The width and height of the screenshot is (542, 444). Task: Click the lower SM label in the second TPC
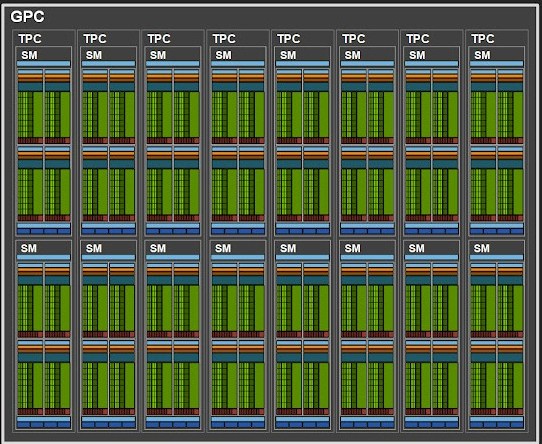pyautogui.click(x=94, y=248)
